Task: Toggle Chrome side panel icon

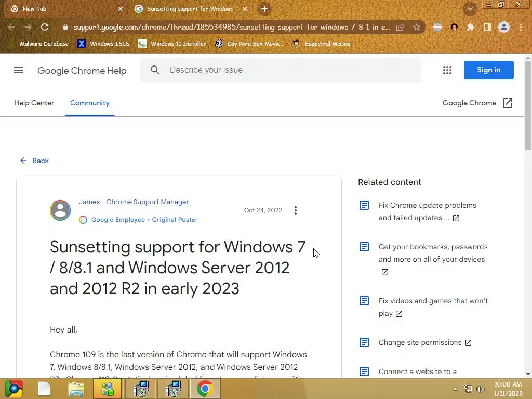Action: click(x=487, y=27)
